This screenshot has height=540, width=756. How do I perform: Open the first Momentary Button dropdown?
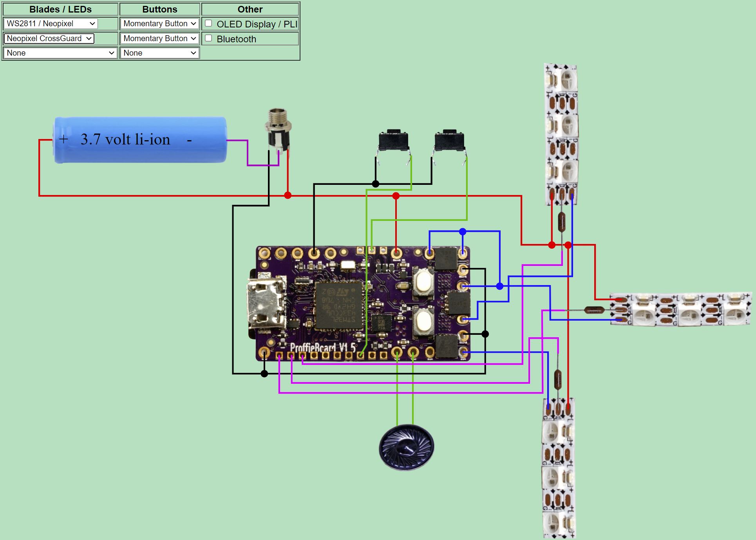click(159, 23)
